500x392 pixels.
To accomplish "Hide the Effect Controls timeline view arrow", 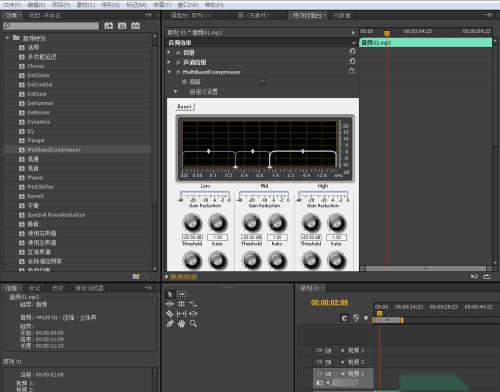I will (x=353, y=33).
